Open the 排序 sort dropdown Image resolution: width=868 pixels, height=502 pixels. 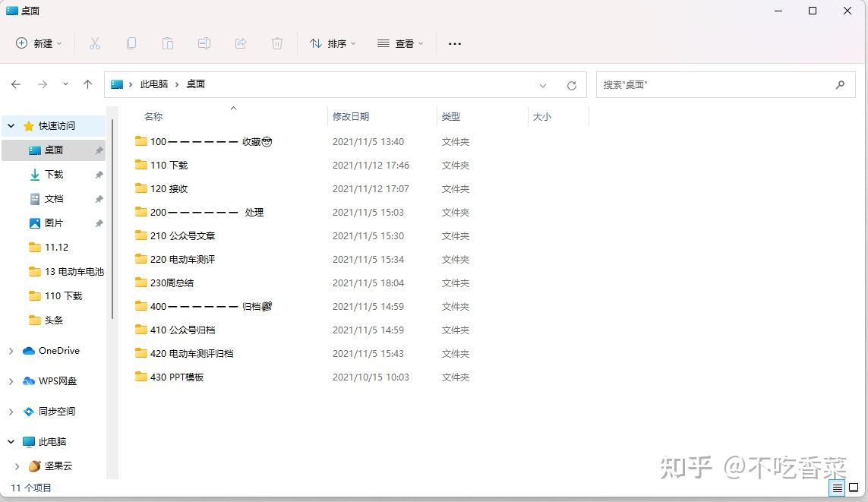pyautogui.click(x=333, y=43)
